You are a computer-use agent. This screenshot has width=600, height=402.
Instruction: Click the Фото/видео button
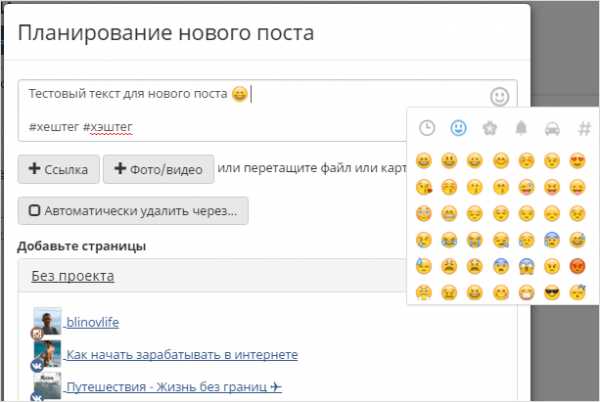pos(158,169)
